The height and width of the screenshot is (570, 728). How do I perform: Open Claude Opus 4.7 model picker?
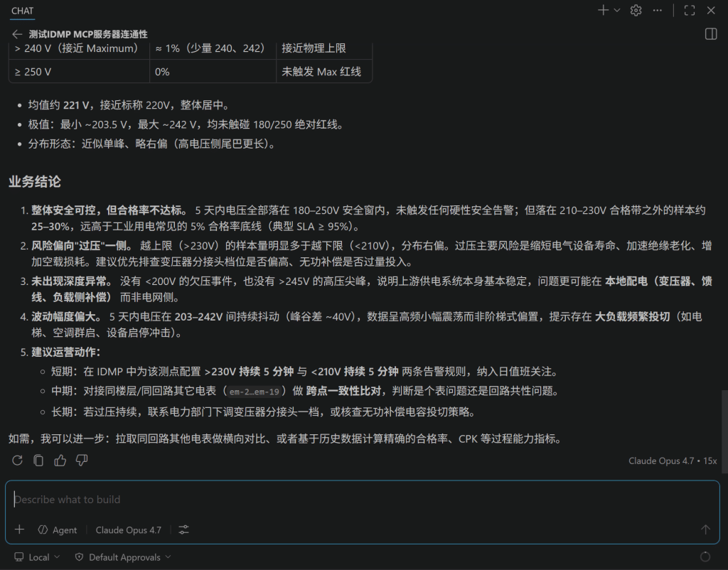point(128,529)
